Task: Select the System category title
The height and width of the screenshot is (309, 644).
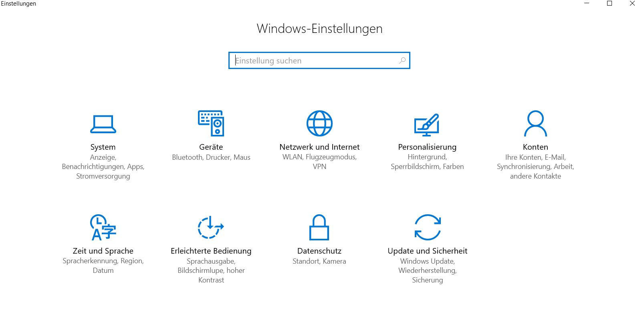Action: 103,147
